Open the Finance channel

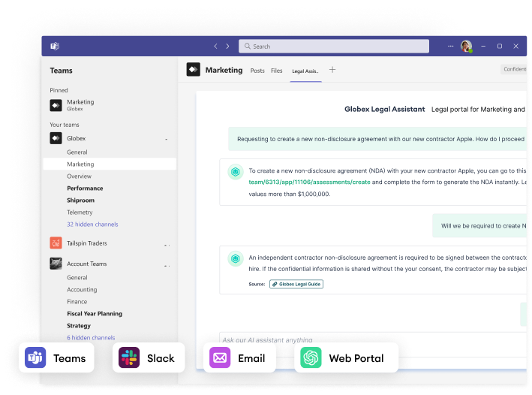77,302
